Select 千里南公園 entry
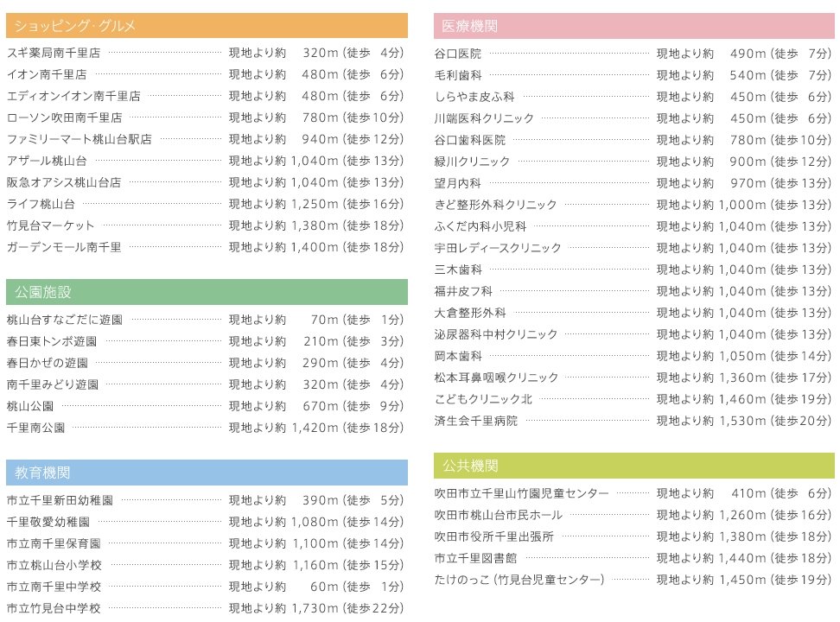Viewport: 840px width, 622px height. 35,428
